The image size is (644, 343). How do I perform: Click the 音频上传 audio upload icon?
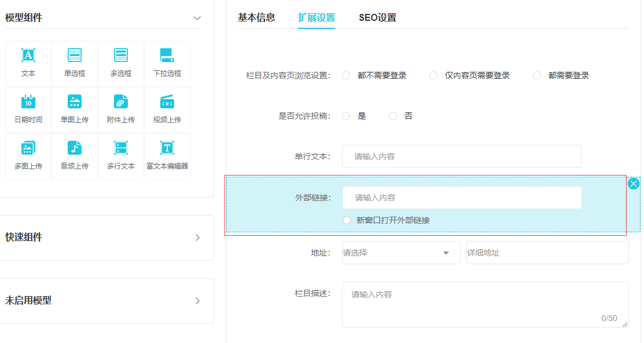(x=75, y=148)
